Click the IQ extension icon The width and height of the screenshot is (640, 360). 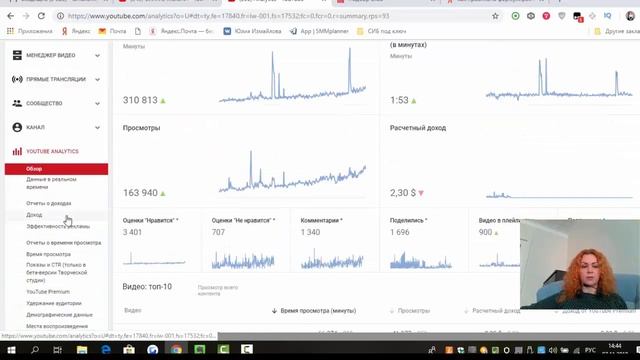pos(607,16)
